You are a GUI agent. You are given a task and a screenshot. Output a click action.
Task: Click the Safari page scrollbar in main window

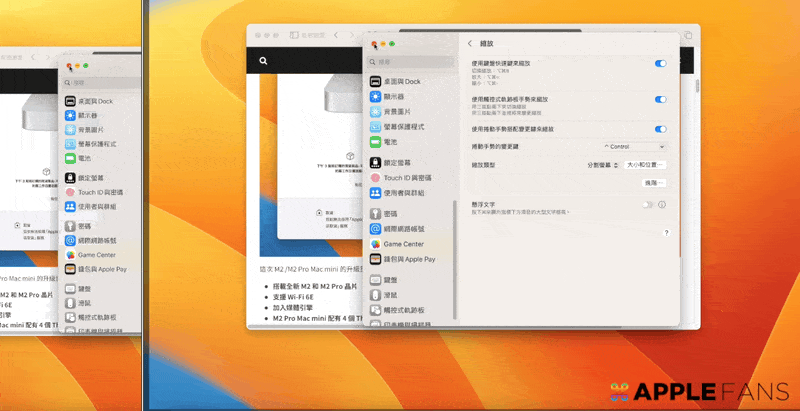coord(697,86)
